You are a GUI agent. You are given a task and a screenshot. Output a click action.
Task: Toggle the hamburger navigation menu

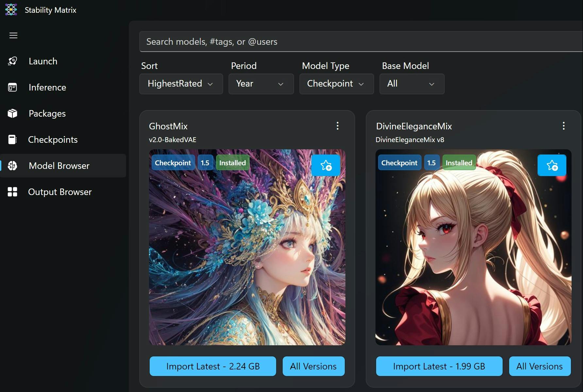pos(13,35)
